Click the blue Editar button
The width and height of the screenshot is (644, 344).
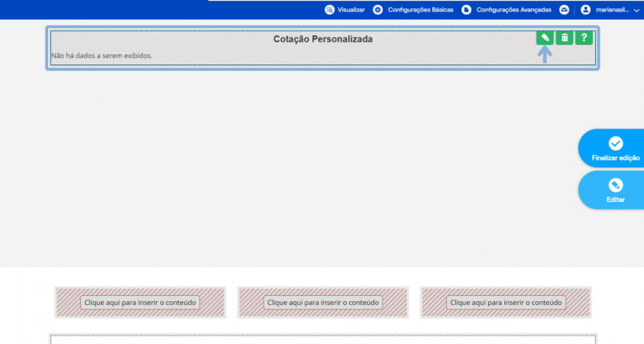click(613, 190)
